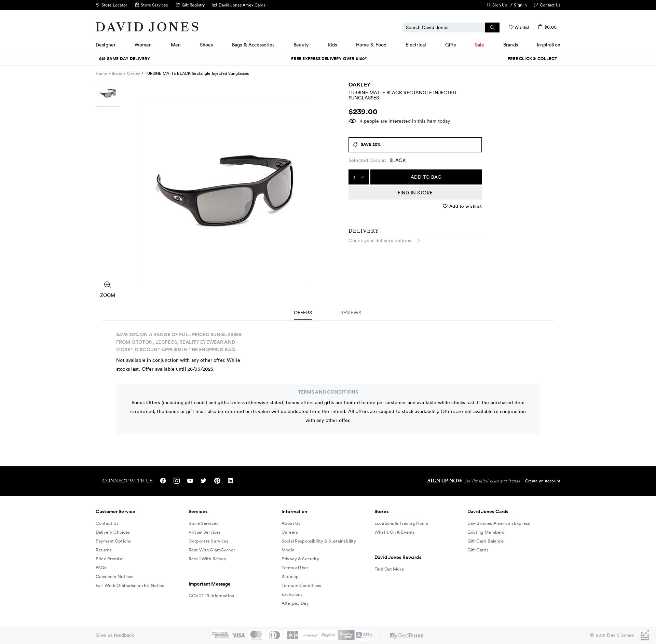Open the Designer menu
Screen dimensions: 656x644
(106, 45)
